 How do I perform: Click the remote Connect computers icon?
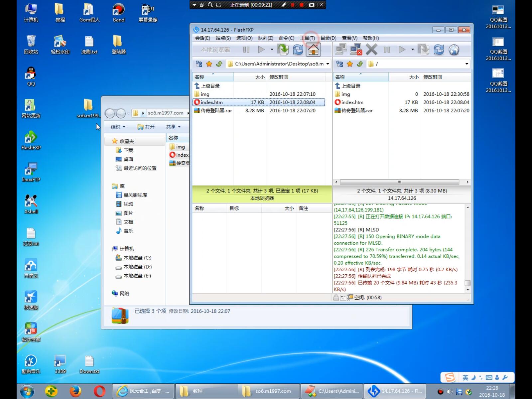[x=341, y=50]
